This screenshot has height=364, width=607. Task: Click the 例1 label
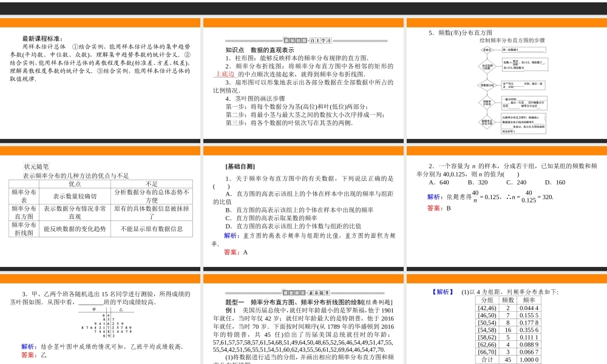tap(231, 310)
